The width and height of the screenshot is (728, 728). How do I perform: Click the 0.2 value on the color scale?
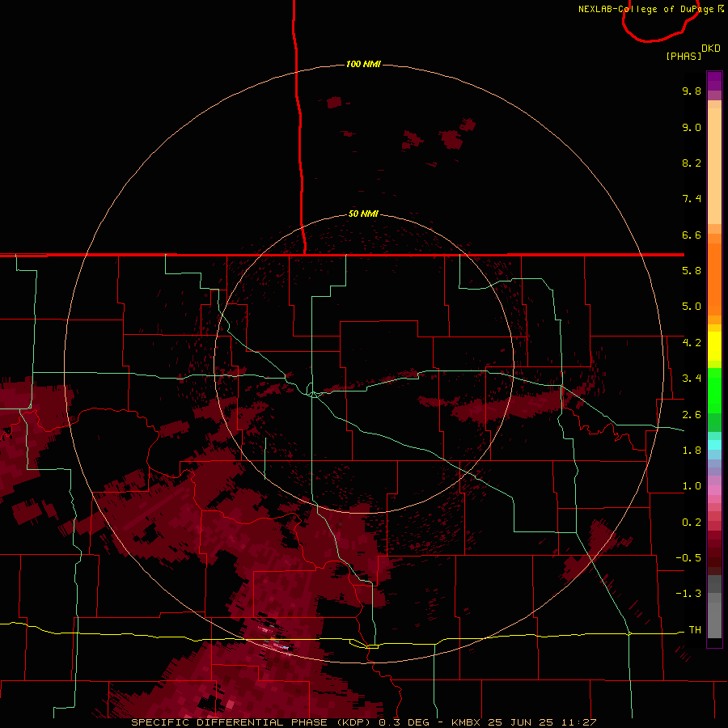click(692, 523)
